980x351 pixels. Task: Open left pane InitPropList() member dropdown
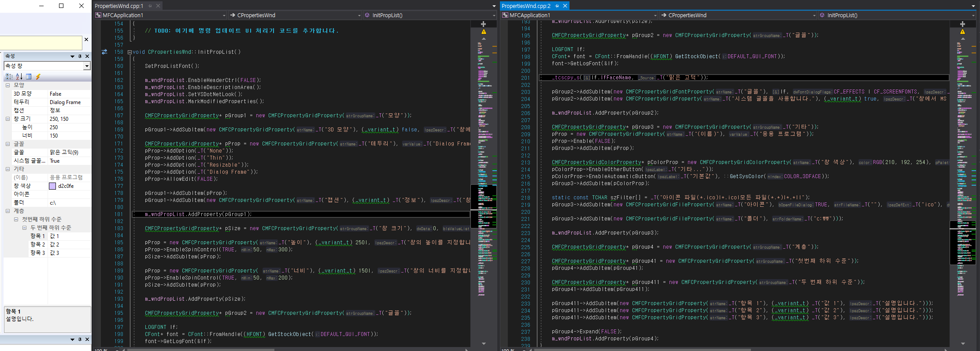point(494,15)
